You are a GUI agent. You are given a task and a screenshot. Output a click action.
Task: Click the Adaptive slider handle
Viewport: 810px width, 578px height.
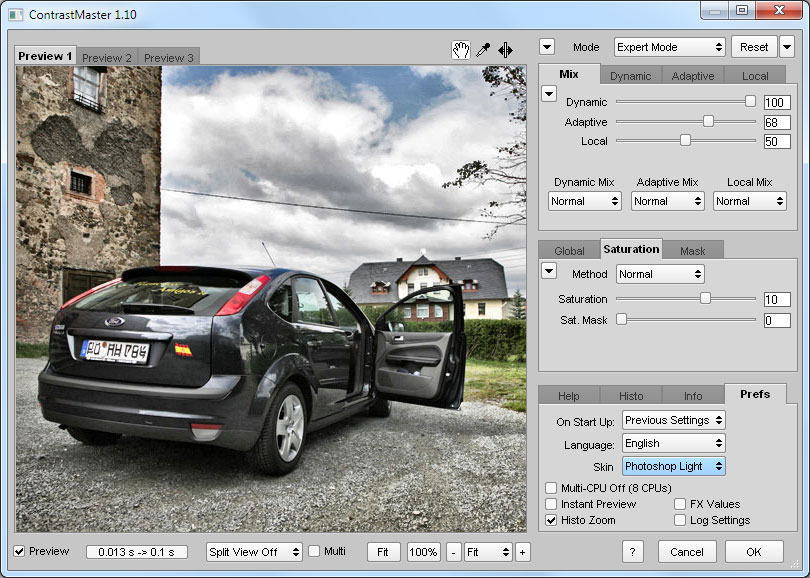point(708,121)
